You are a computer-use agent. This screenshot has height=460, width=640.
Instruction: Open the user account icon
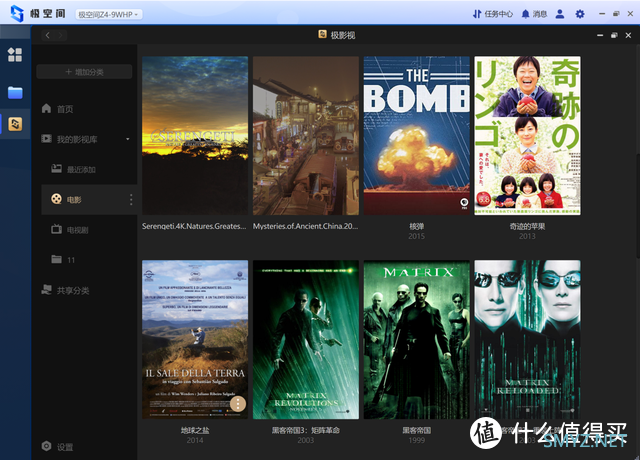click(560, 14)
